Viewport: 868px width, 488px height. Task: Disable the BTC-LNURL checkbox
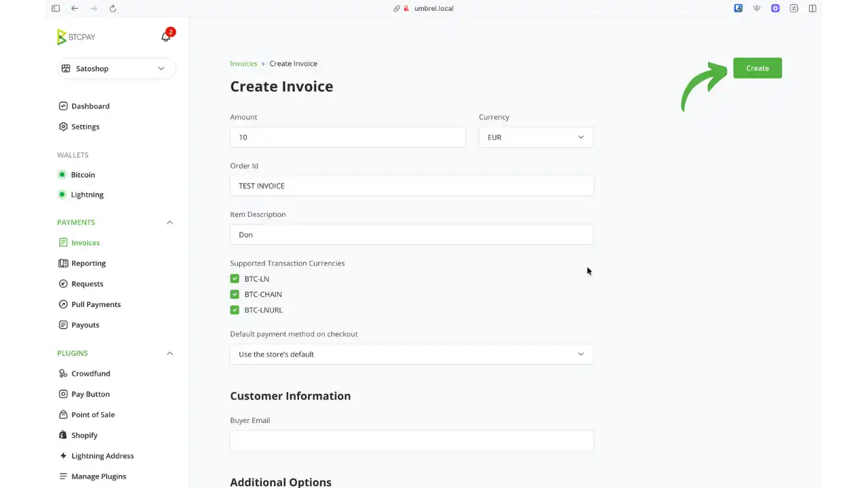pyautogui.click(x=235, y=310)
